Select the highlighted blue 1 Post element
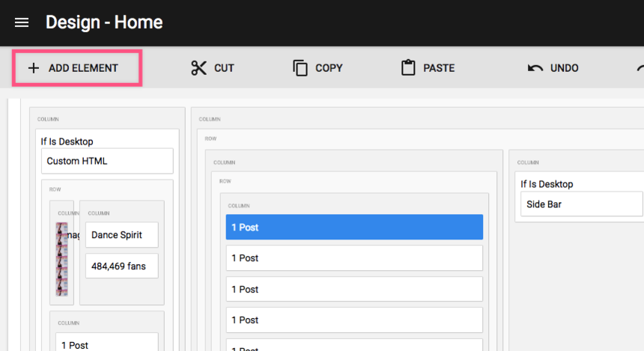 click(x=354, y=227)
